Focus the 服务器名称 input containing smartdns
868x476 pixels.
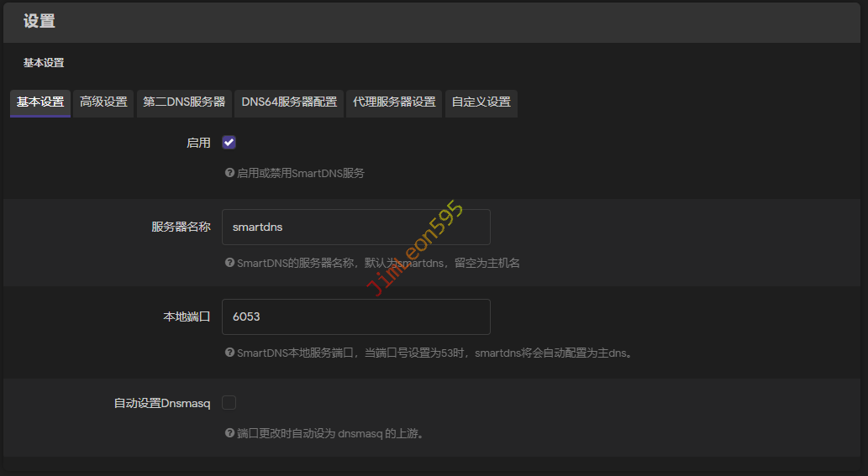point(355,228)
